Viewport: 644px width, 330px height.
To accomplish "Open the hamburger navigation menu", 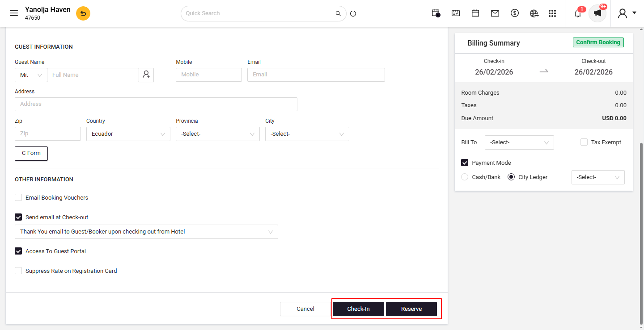I will [14, 13].
